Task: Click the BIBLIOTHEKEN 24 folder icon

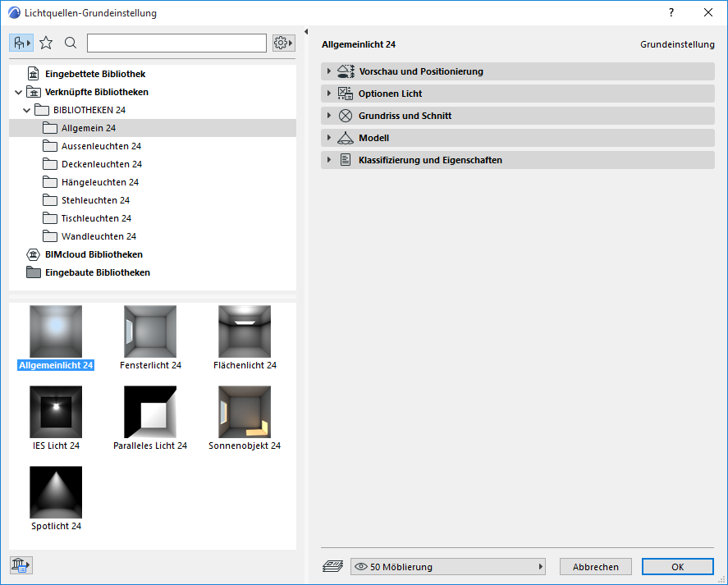Action: click(x=42, y=110)
